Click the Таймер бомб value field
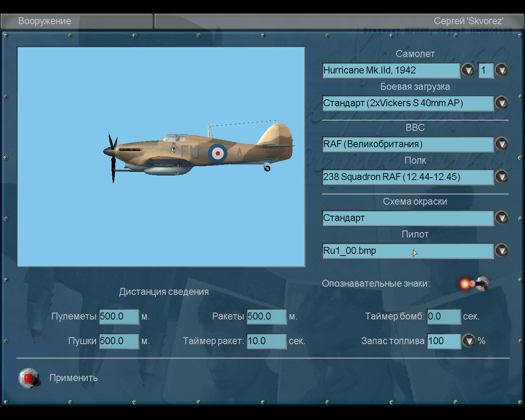 (444, 316)
